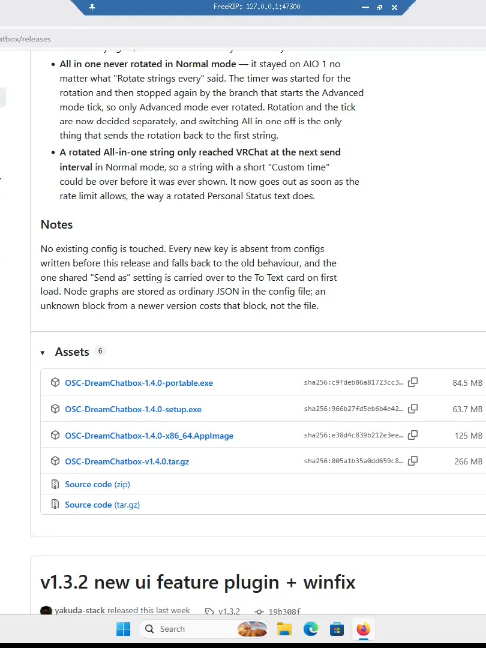
Task: Launch Microsoft Edge from the taskbar
Action: (311, 629)
